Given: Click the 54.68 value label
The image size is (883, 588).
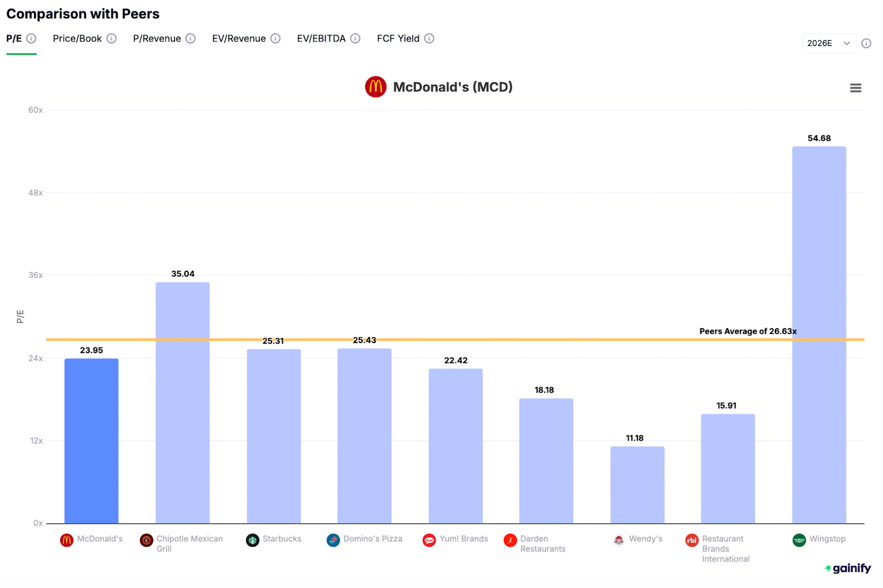Looking at the screenshot, I should [x=819, y=138].
